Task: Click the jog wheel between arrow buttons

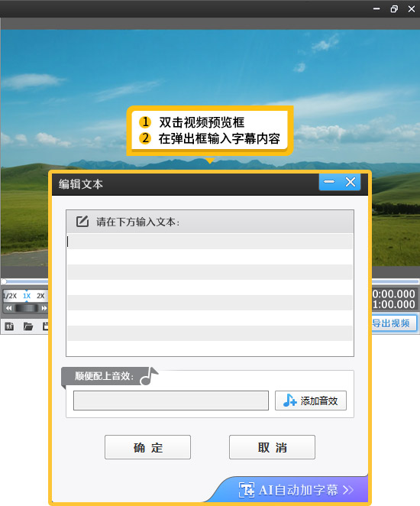Action: pos(27,308)
